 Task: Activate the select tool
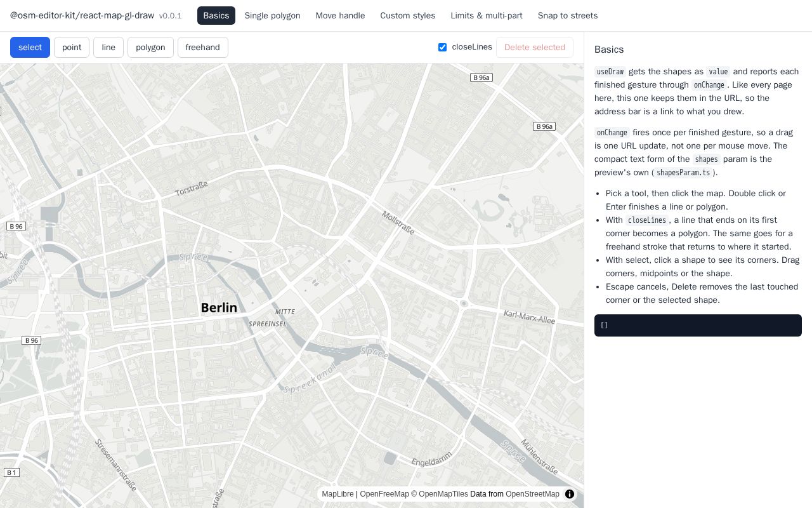[x=30, y=47]
